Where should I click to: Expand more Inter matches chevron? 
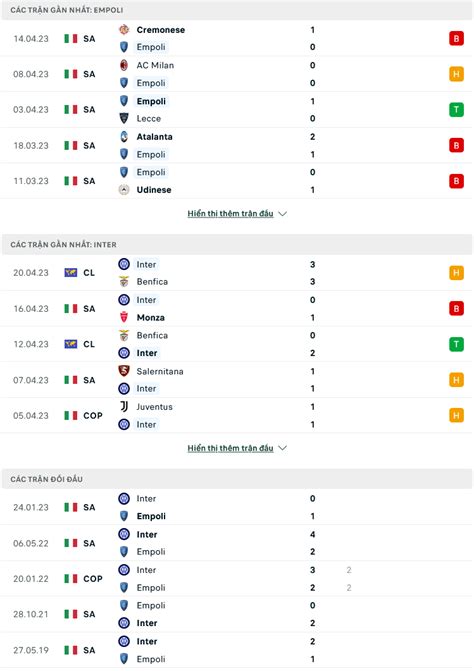282,448
